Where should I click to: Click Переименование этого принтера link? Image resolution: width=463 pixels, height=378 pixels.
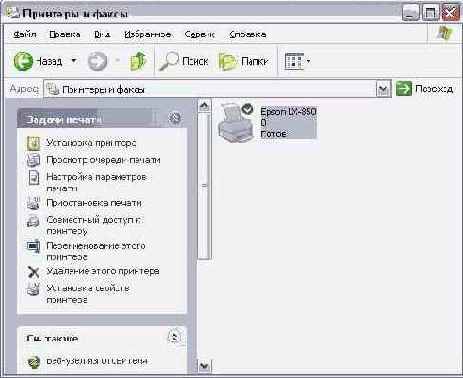click(96, 251)
